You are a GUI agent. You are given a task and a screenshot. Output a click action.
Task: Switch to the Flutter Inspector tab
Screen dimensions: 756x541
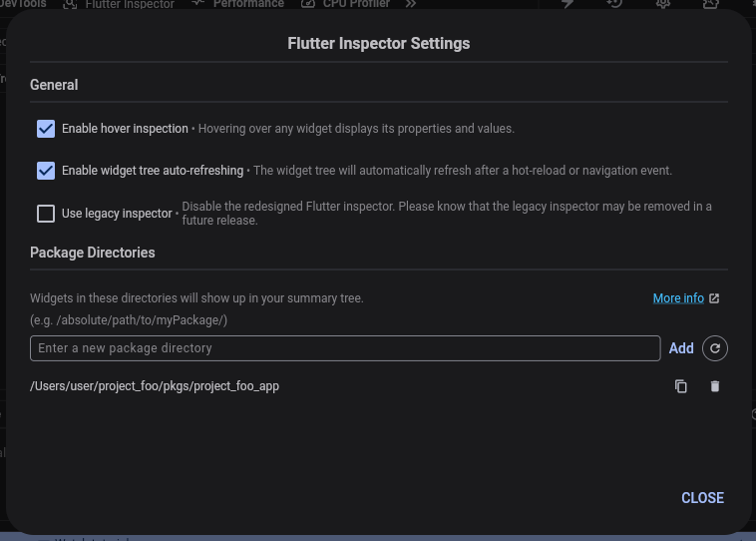[120, 4]
